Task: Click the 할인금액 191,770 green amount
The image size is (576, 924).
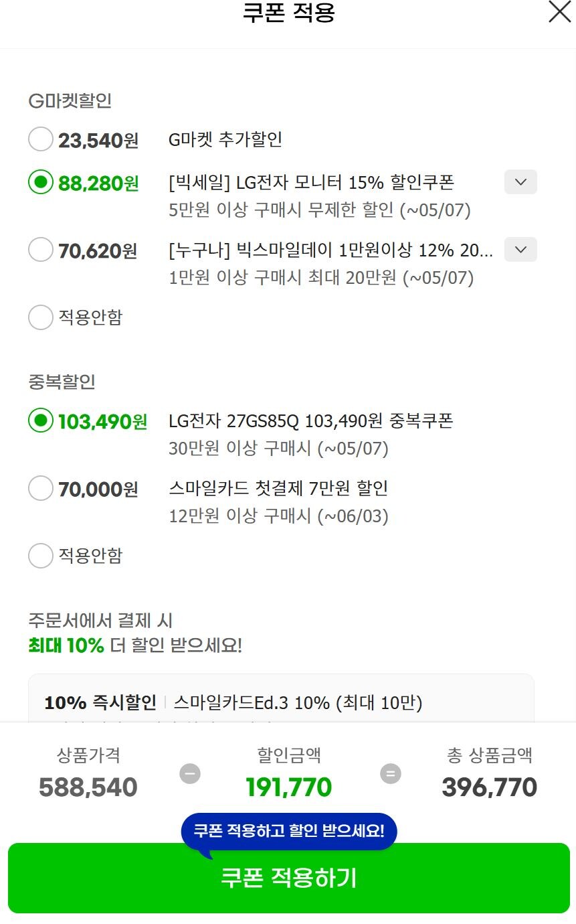Action: click(x=288, y=787)
